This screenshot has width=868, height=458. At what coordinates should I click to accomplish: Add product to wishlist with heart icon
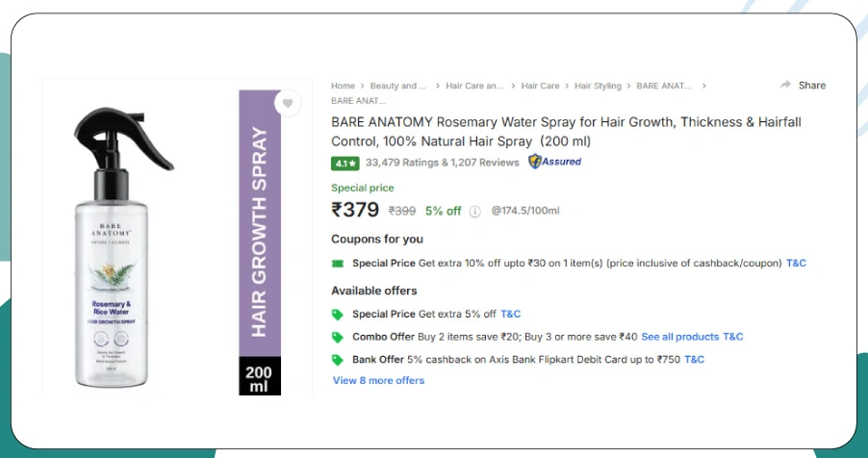click(x=287, y=104)
